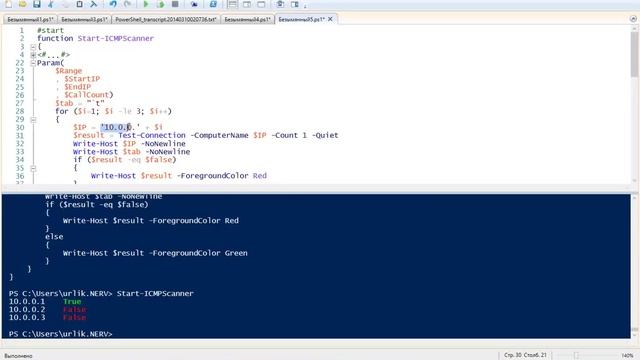Show the script pane on top
The width and height of the screenshot is (640, 360).
[x=232, y=4]
